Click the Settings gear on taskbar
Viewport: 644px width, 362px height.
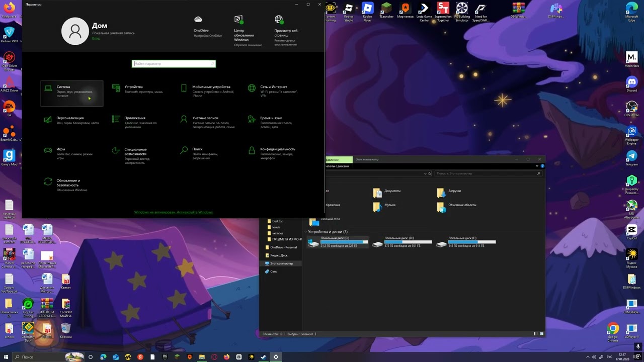pyautogui.click(x=276, y=357)
